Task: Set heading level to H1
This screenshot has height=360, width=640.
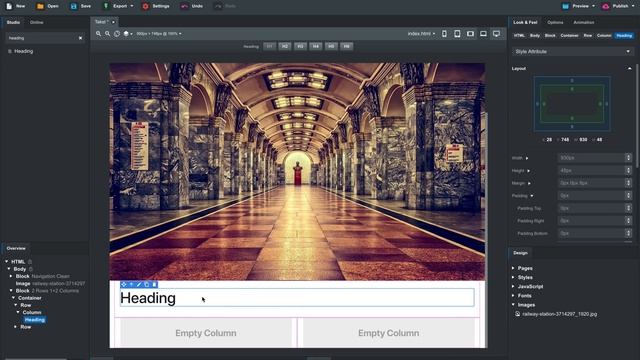Action: [x=269, y=46]
